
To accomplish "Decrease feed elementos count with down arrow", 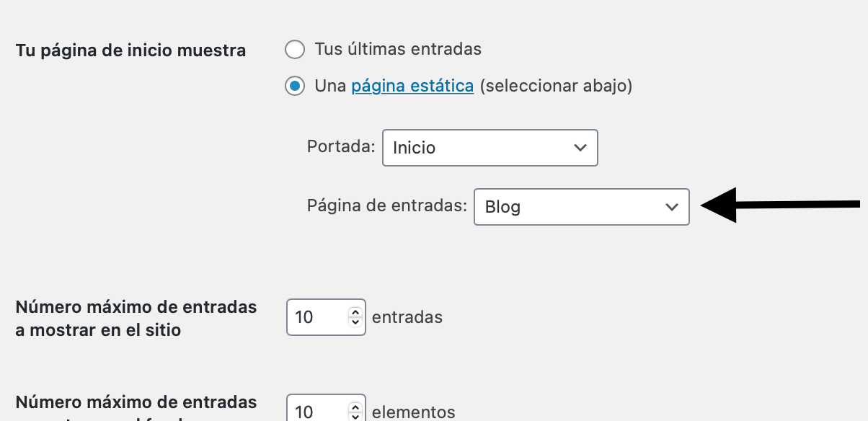I will (x=354, y=416).
